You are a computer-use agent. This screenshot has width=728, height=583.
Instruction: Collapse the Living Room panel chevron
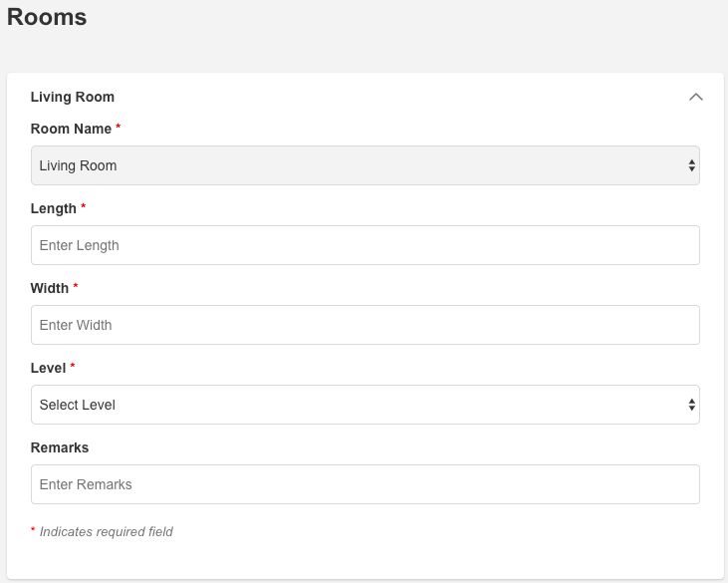(x=695, y=97)
